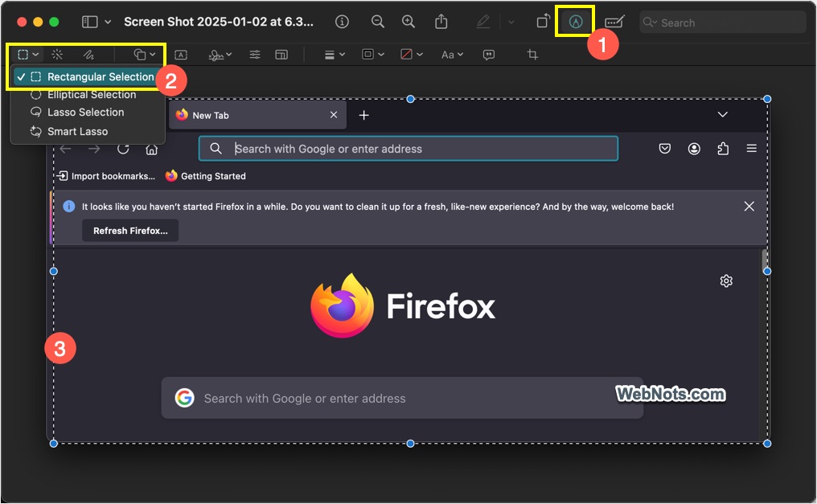Choose Lasso Selection from menu

(86, 112)
